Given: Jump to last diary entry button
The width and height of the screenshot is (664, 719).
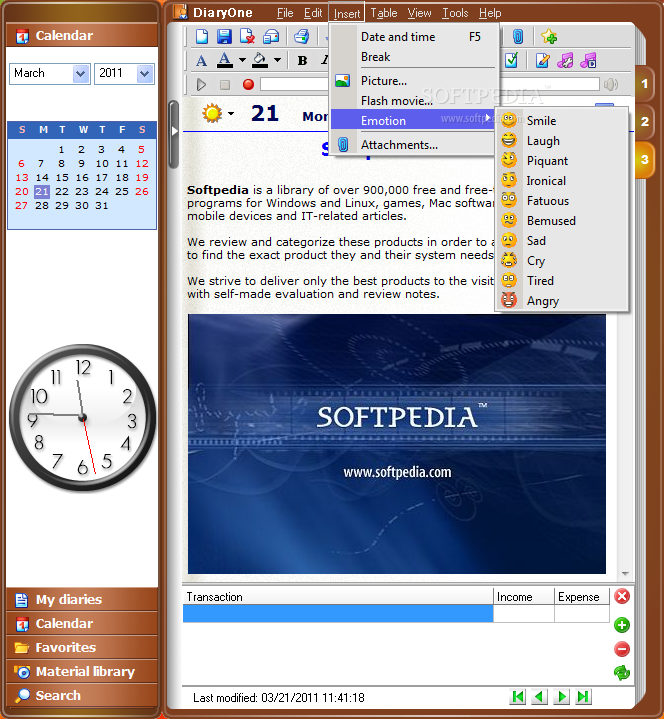Looking at the screenshot, I should 583,697.
